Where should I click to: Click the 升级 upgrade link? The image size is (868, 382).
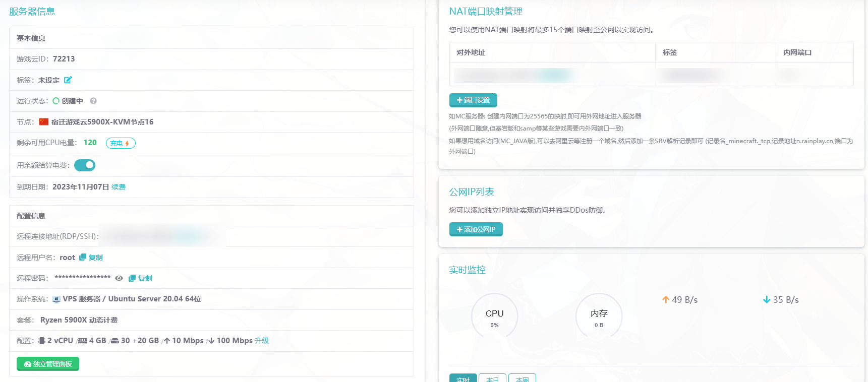coord(262,341)
